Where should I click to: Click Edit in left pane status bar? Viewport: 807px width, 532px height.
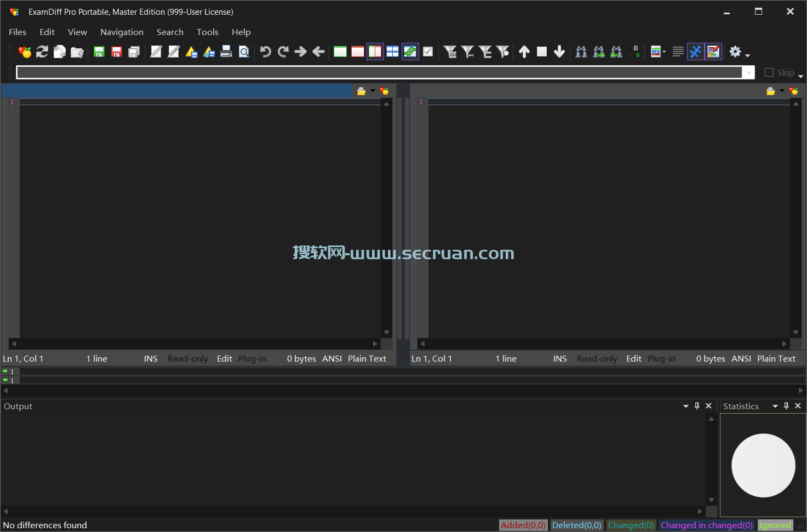(225, 358)
